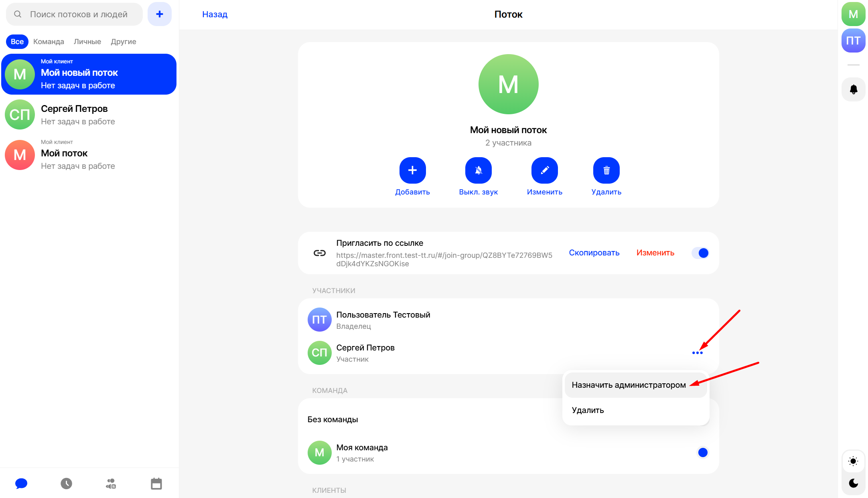Choose Удалить in the context menu
The image size is (868, 498).
tap(588, 410)
